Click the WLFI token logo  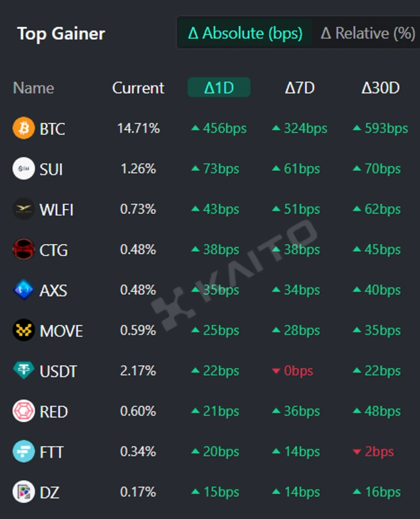[24, 210]
